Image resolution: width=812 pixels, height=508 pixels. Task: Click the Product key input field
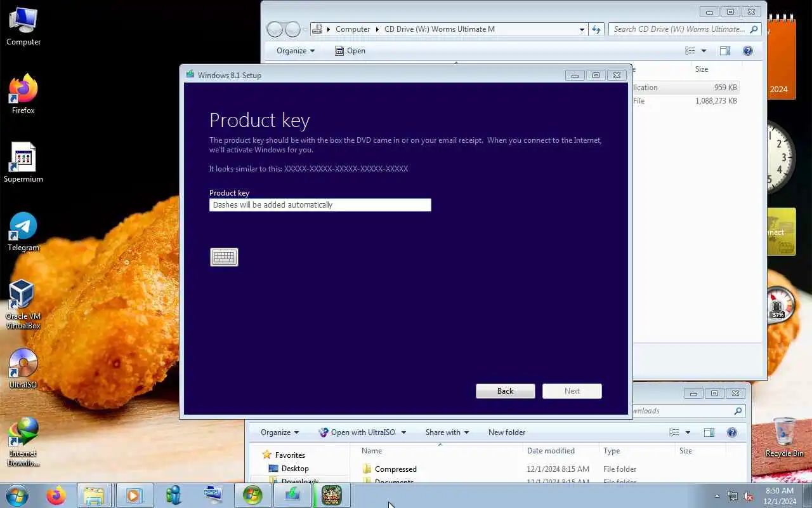[320, 204]
